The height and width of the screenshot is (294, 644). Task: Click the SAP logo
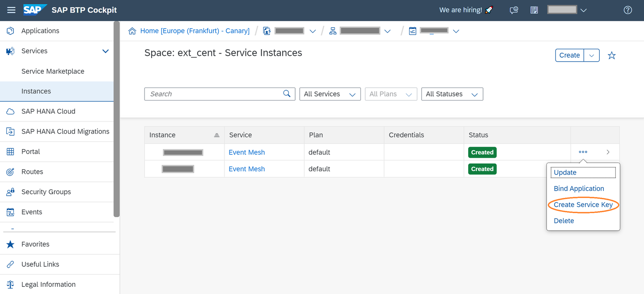35,10
